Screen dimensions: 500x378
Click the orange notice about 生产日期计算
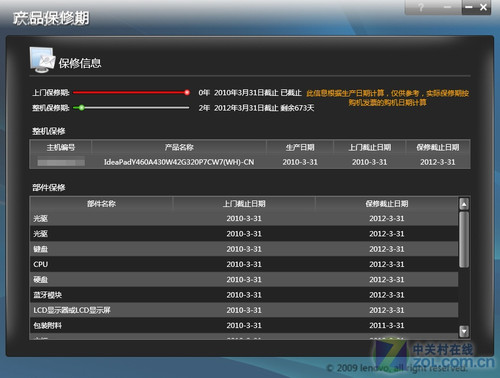388,98
